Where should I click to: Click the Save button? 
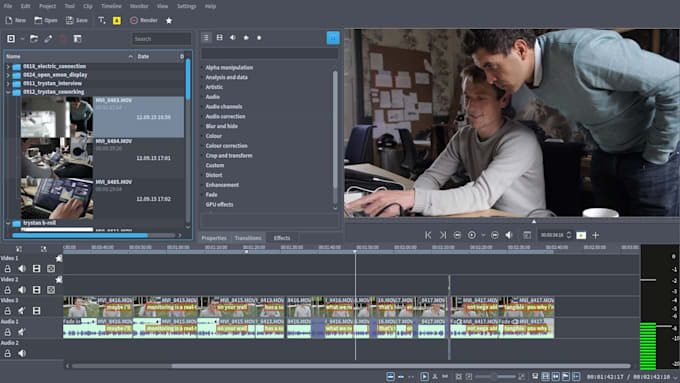click(77, 20)
